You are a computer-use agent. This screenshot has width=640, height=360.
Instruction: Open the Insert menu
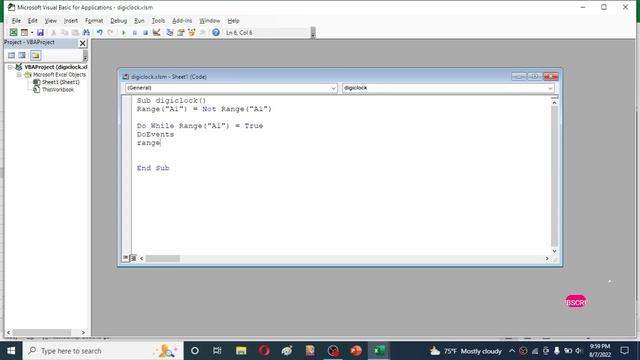click(x=71, y=20)
